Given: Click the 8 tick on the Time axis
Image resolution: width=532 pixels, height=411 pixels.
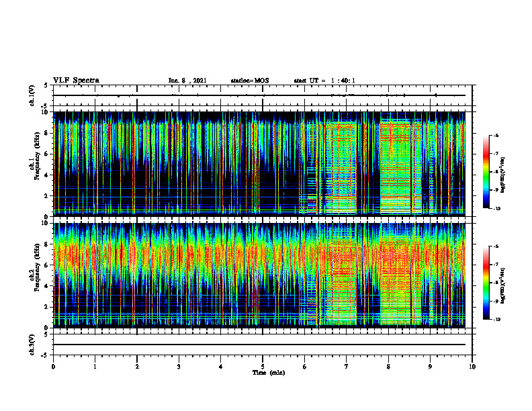Looking at the screenshot, I should point(388,367).
